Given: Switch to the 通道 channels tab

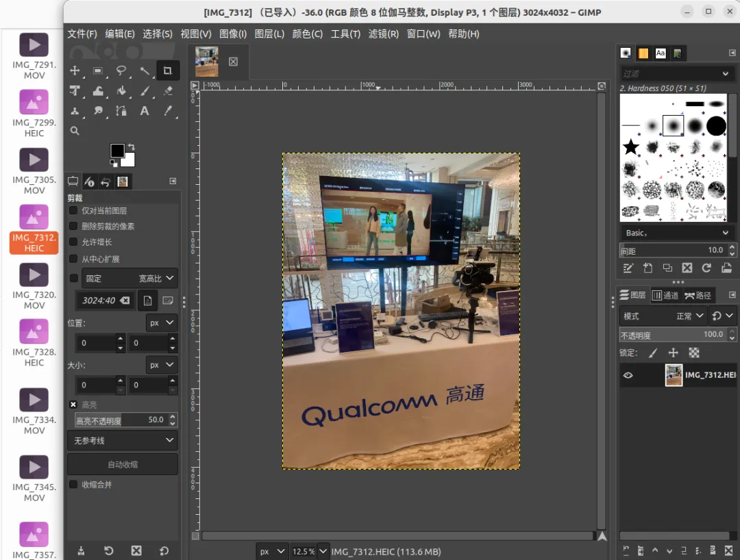Looking at the screenshot, I should (x=665, y=296).
